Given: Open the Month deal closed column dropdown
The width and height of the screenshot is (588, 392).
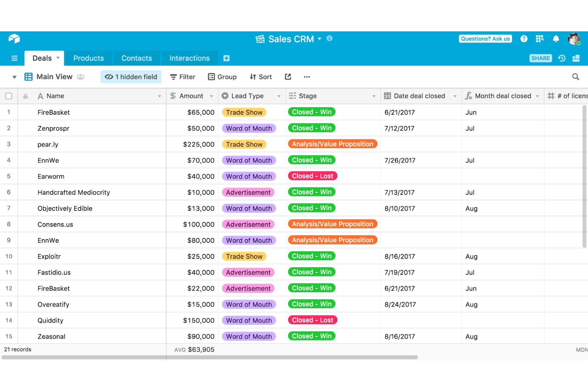Looking at the screenshot, I should (x=538, y=96).
